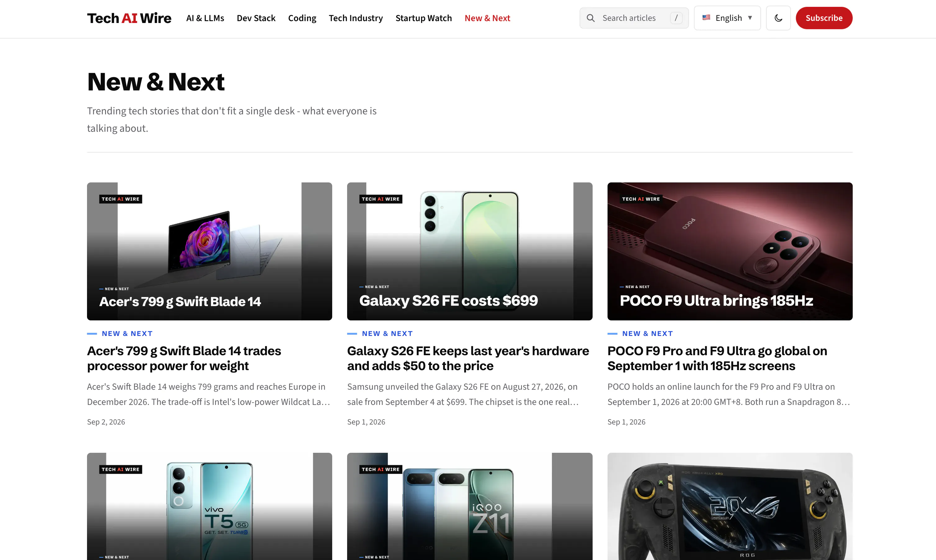Click the excerpt 'POCO holds an online launch'

coord(729,394)
